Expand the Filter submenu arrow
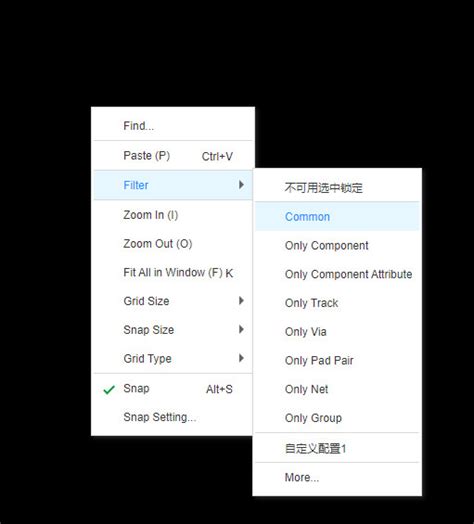474x524 pixels. coord(241,185)
